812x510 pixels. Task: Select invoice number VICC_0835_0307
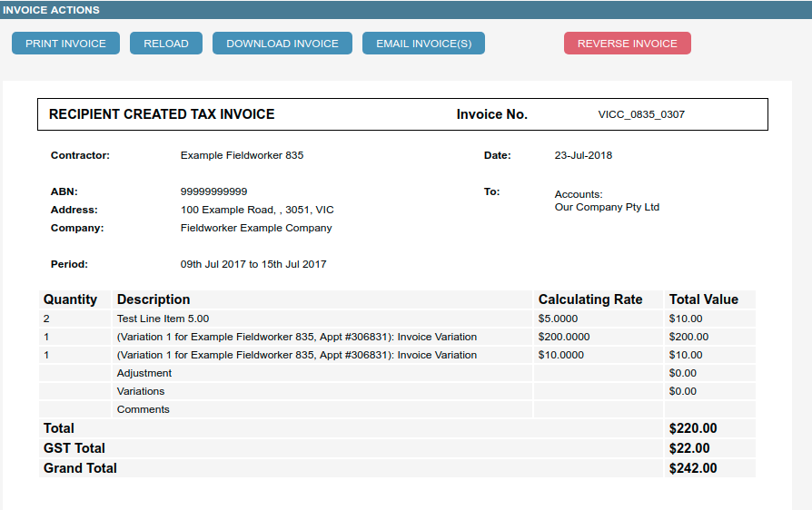tap(641, 115)
